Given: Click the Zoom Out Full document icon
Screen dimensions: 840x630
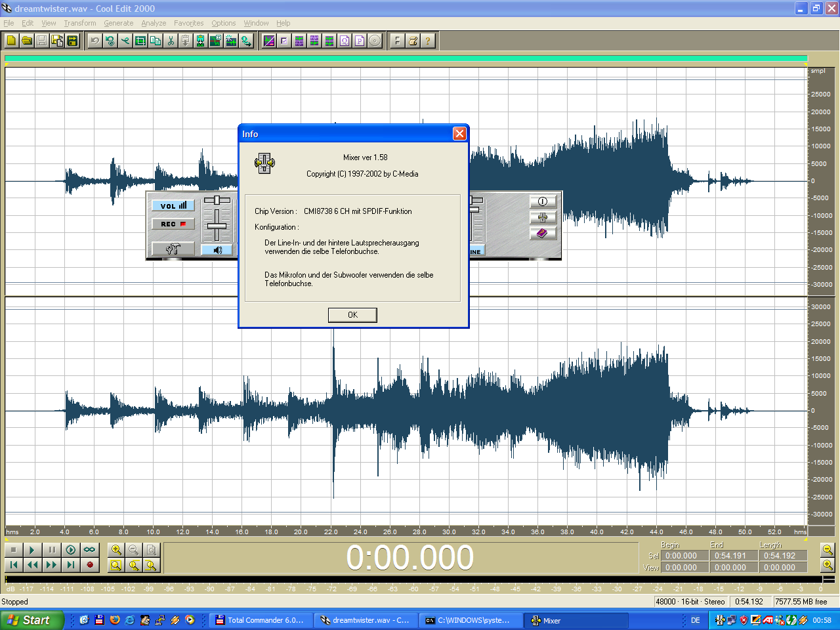Looking at the screenshot, I should click(x=152, y=550).
